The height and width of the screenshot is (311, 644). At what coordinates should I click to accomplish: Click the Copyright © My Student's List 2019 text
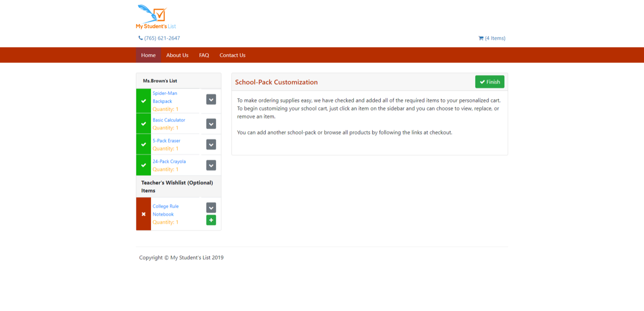point(181,258)
